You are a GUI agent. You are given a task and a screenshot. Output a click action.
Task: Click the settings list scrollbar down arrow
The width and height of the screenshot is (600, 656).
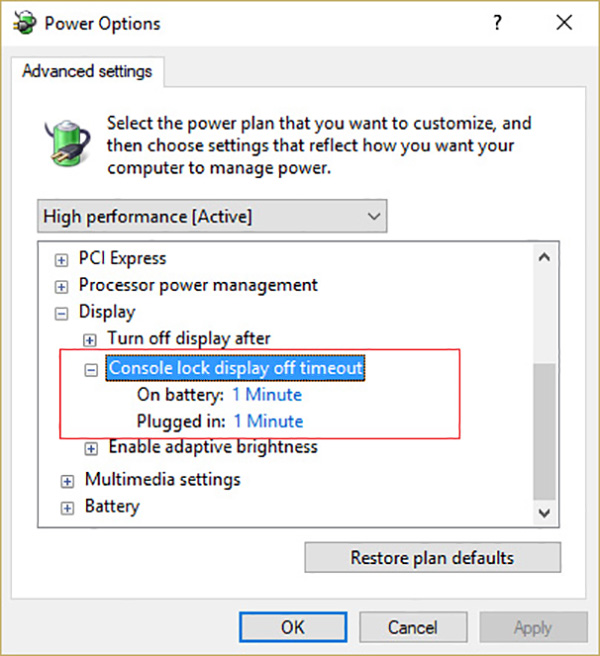click(545, 511)
